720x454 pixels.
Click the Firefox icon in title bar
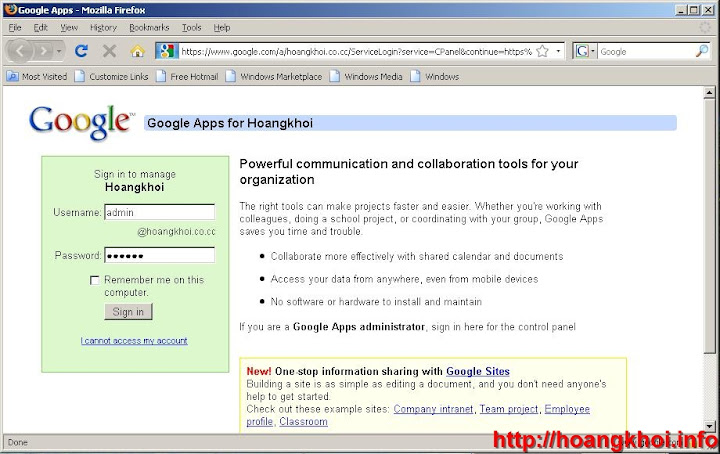[x=11, y=10]
